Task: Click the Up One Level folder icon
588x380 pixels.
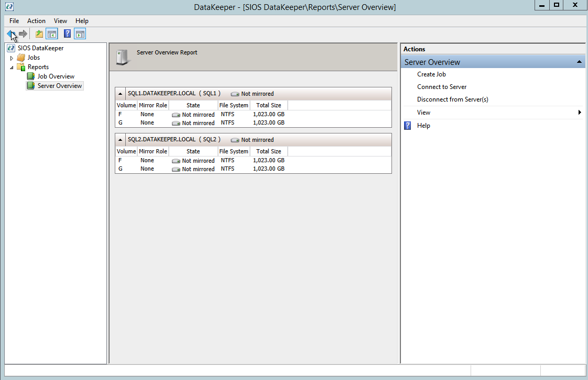Action: [x=39, y=34]
